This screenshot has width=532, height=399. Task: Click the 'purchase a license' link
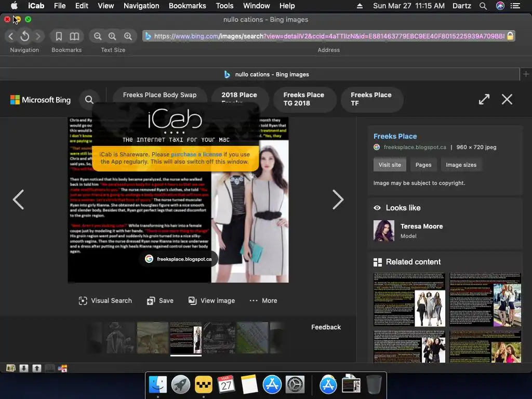[x=196, y=154]
